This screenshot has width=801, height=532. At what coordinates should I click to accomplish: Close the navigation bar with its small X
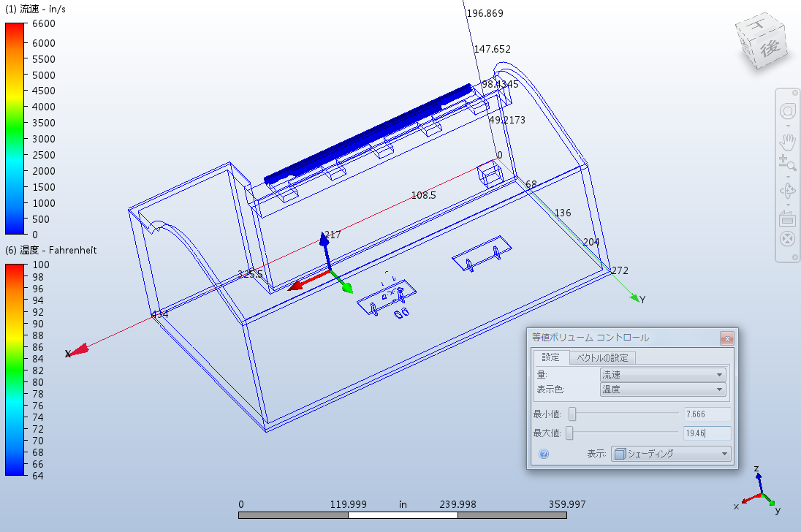tap(795, 93)
